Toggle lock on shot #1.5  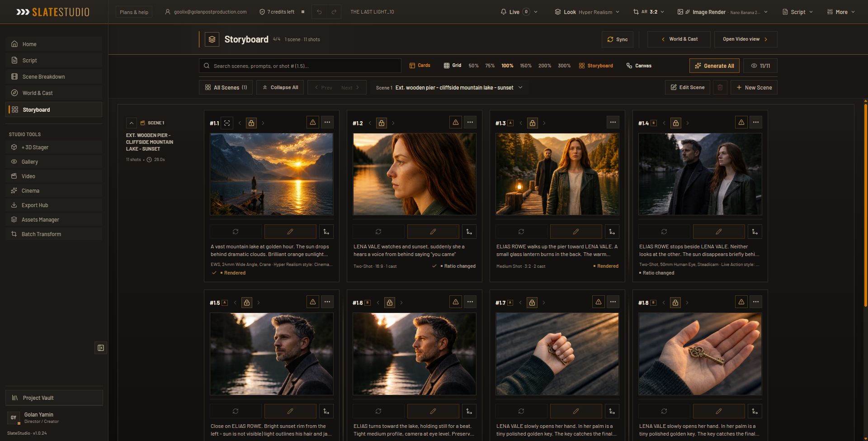coord(247,303)
